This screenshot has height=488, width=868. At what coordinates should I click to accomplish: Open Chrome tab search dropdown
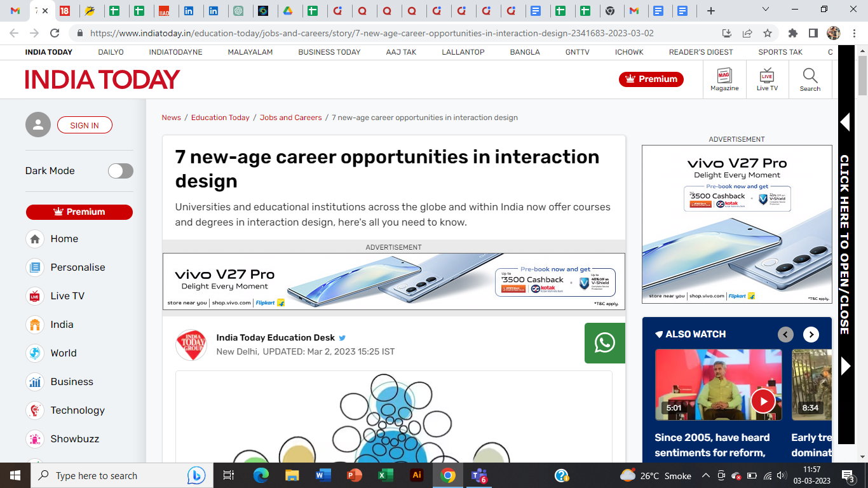point(766,9)
